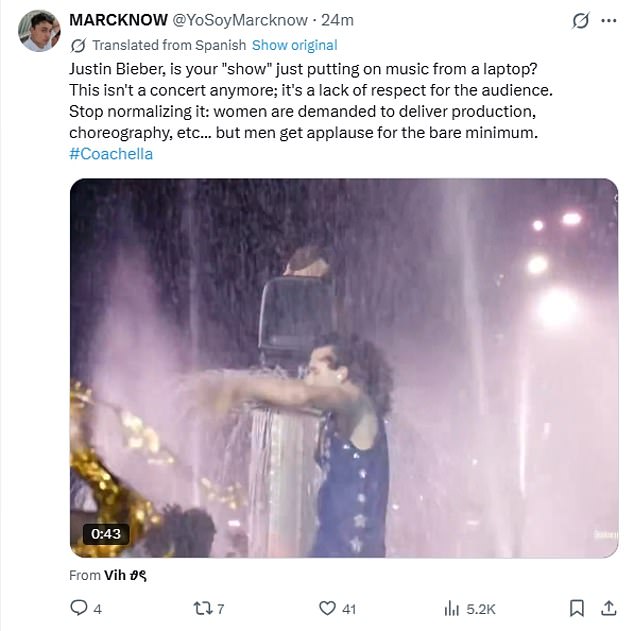Click 'Show original' link

[x=294, y=45]
